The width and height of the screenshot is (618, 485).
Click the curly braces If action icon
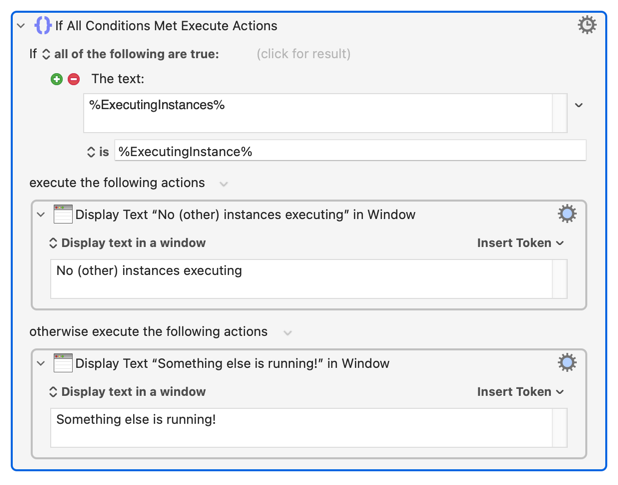tap(42, 25)
